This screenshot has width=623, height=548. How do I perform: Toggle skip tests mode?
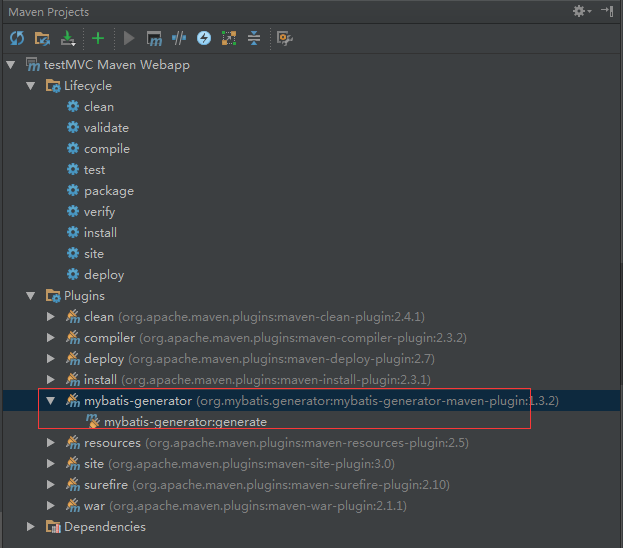click(x=179, y=39)
